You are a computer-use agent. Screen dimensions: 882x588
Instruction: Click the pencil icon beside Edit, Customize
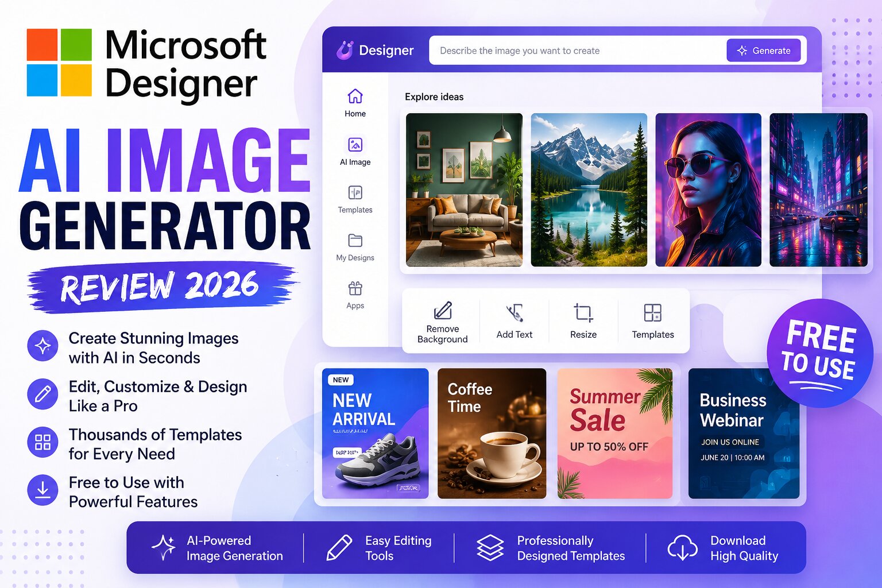(x=42, y=394)
